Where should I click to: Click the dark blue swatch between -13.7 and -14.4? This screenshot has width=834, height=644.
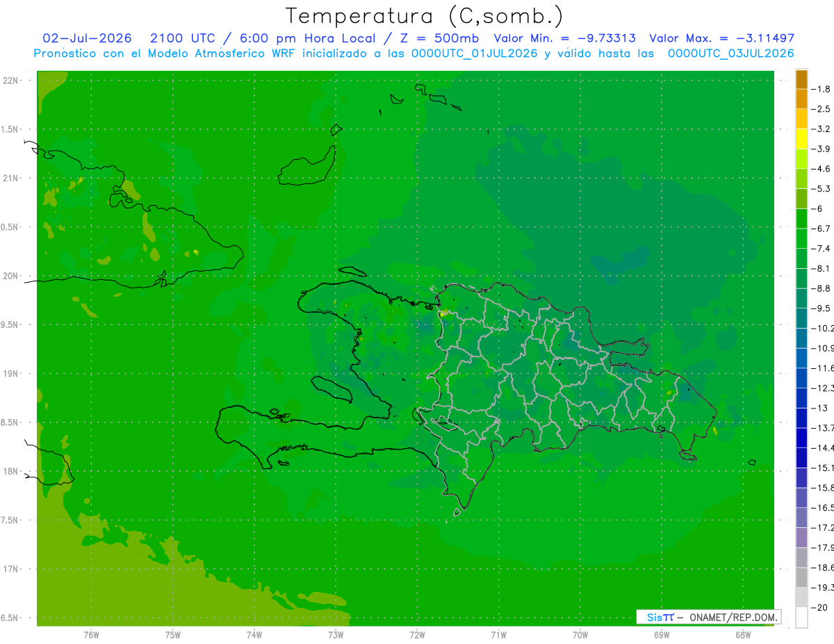tap(801, 438)
